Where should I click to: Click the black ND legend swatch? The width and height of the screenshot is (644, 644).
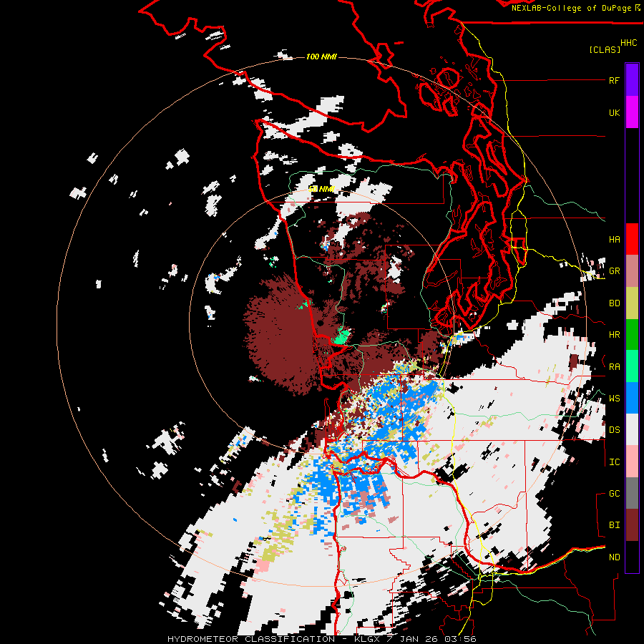(632, 557)
